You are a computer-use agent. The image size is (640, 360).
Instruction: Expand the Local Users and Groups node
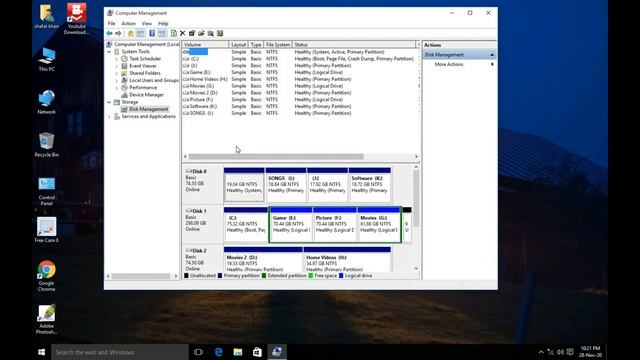coord(117,80)
